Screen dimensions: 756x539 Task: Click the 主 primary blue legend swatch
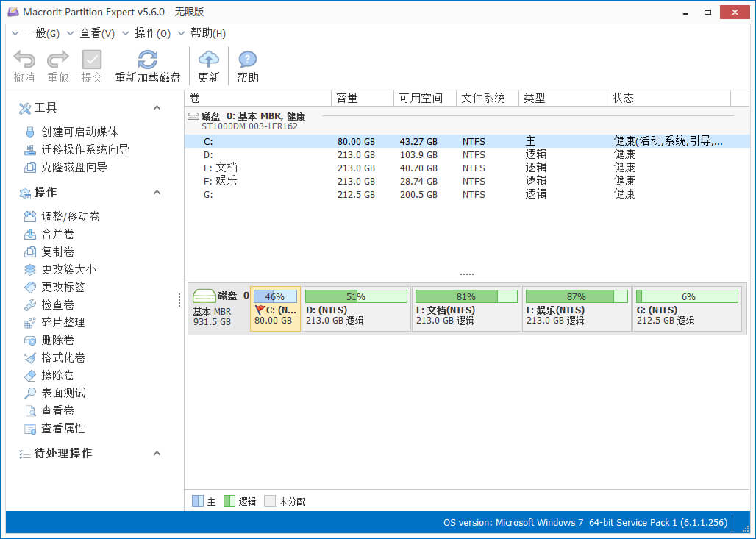(198, 501)
